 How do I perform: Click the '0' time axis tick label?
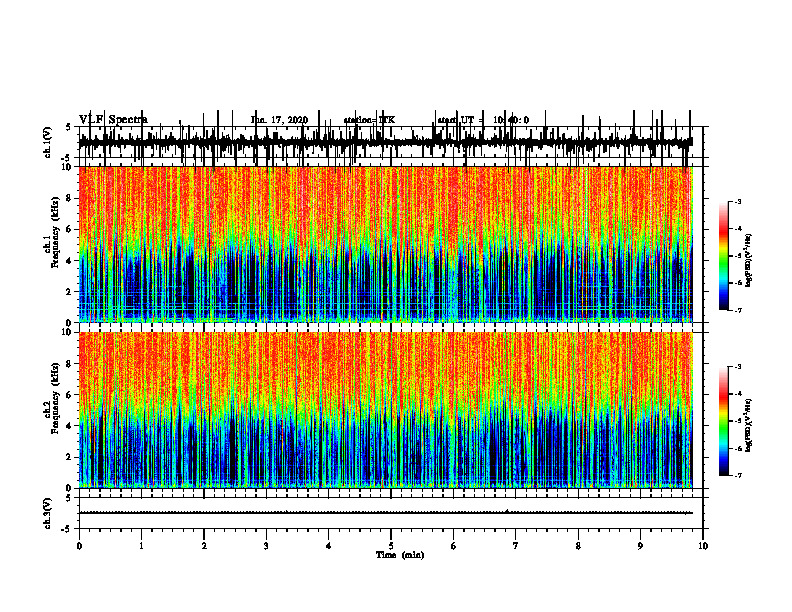click(x=79, y=546)
